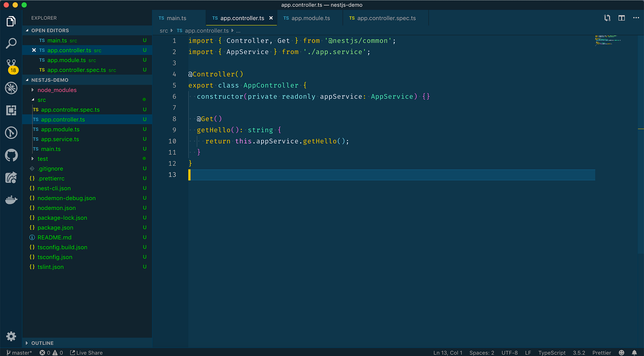
Task: Open the Search view in activity bar
Action: click(11, 43)
